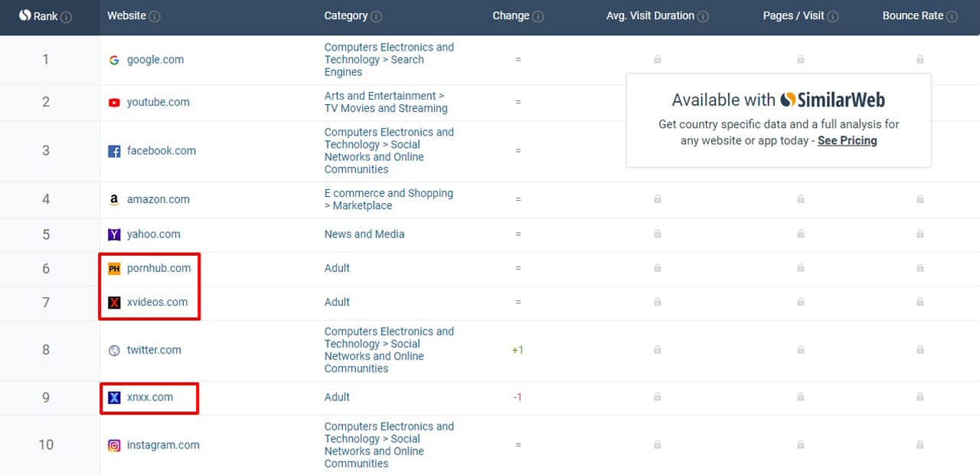This screenshot has width=980, height=475.
Task: Click the info icon next to Rank
Action: [x=67, y=17]
